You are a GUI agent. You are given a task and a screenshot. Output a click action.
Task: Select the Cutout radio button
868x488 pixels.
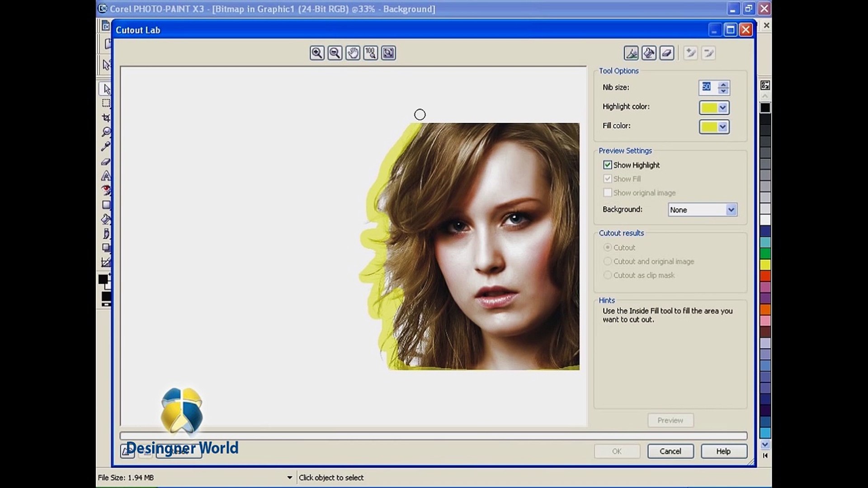608,248
